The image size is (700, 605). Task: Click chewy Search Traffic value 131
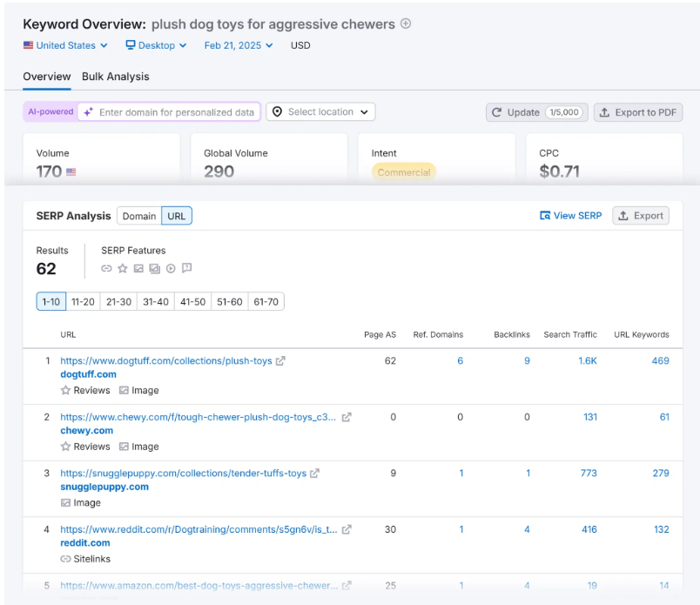coord(590,417)
